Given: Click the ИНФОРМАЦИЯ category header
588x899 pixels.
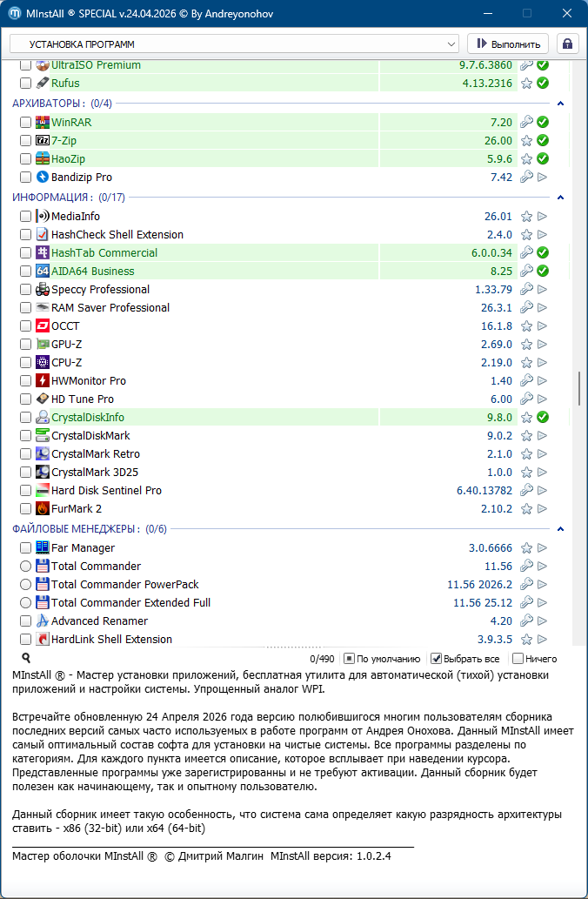Looking at the screenshot, I should pos(50,198).
